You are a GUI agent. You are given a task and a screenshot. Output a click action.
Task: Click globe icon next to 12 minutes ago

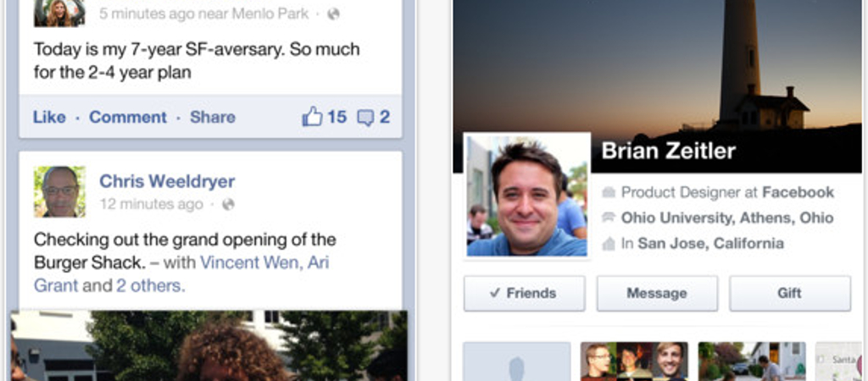[x=228, y=205]
